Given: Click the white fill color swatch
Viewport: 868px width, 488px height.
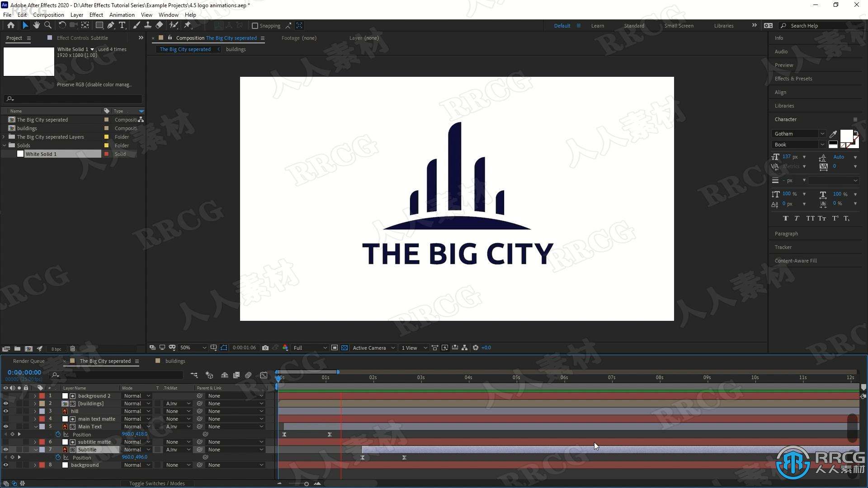Looking at the screenshot, I should coord(846,136).
